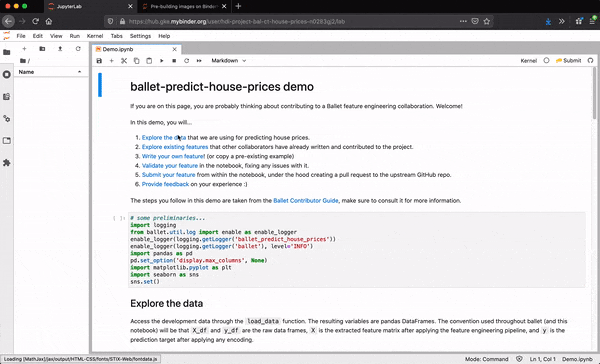Click the blue extension icon in browser toolbar
This screenshot has height=364, width=600.
click(x=548, y=21)
